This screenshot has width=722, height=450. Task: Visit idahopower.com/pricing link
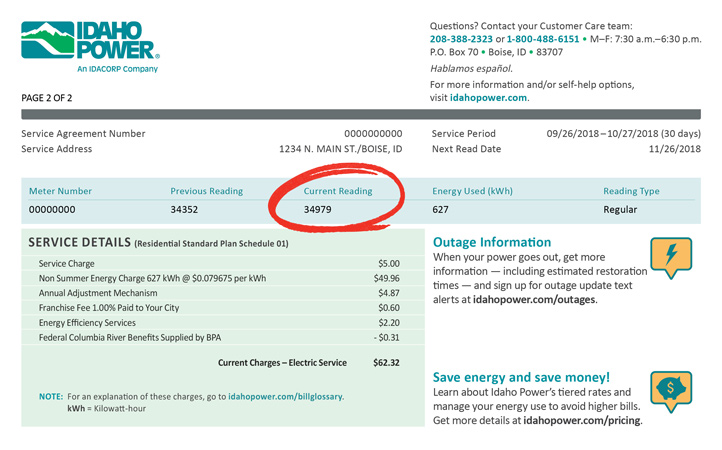582,421
